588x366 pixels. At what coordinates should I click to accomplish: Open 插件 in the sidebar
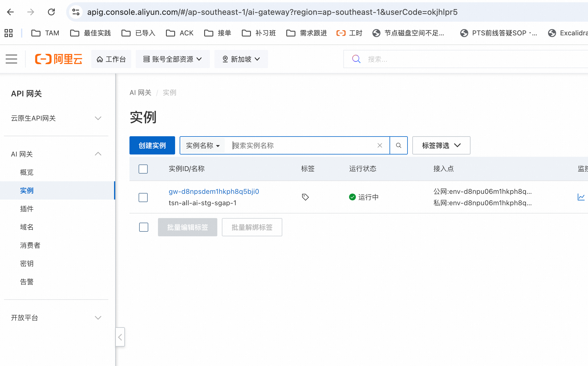tap(27, 209)
